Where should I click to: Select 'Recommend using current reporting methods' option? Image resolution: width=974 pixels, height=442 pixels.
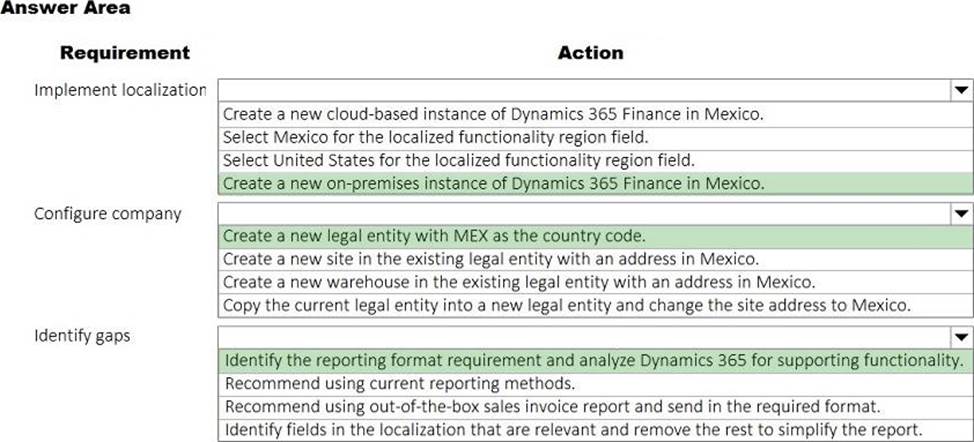(400, 382)
